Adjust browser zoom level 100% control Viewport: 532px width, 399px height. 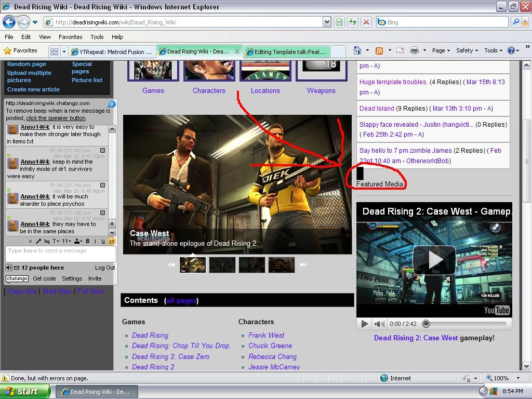point(503,378)
